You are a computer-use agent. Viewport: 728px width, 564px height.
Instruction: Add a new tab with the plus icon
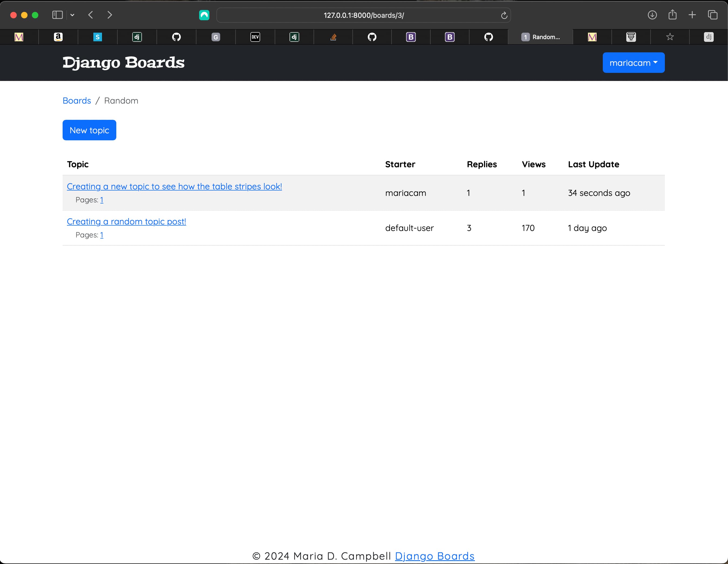coord(692,15)
